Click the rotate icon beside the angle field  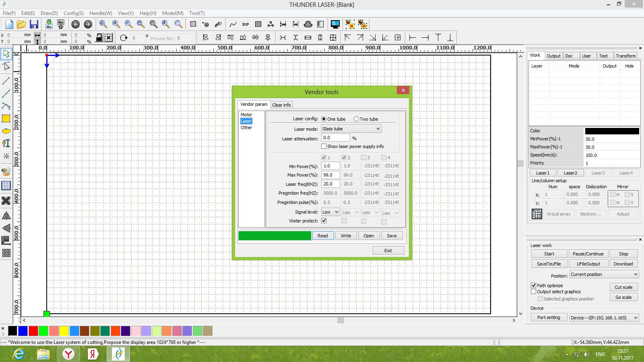(x=124, y=38)
